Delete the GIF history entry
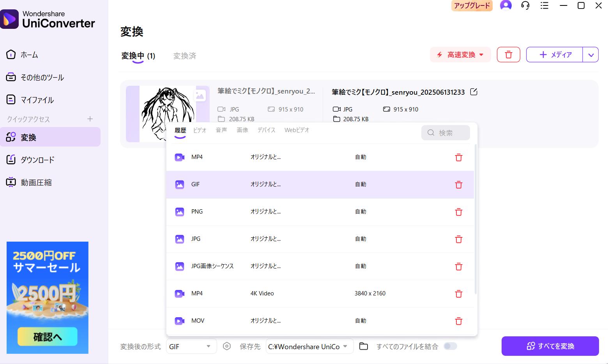Screen dimensions: 608x364 tap(459, 185)
